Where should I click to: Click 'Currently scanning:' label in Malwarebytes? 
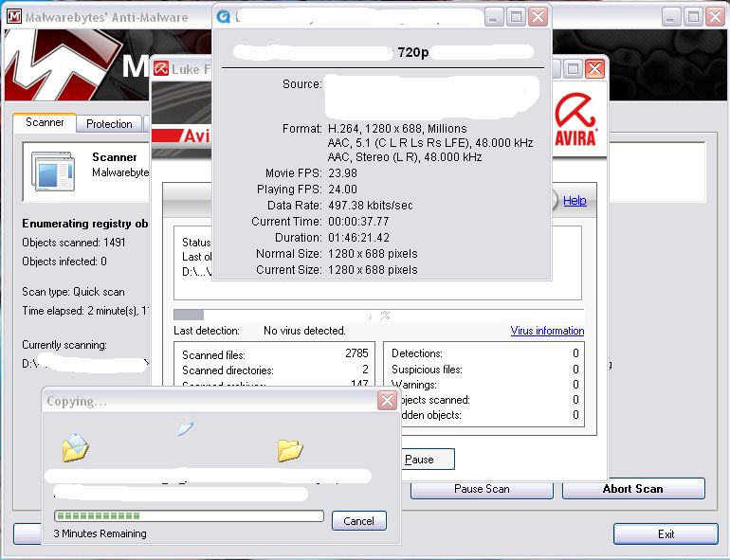point(64,345)
